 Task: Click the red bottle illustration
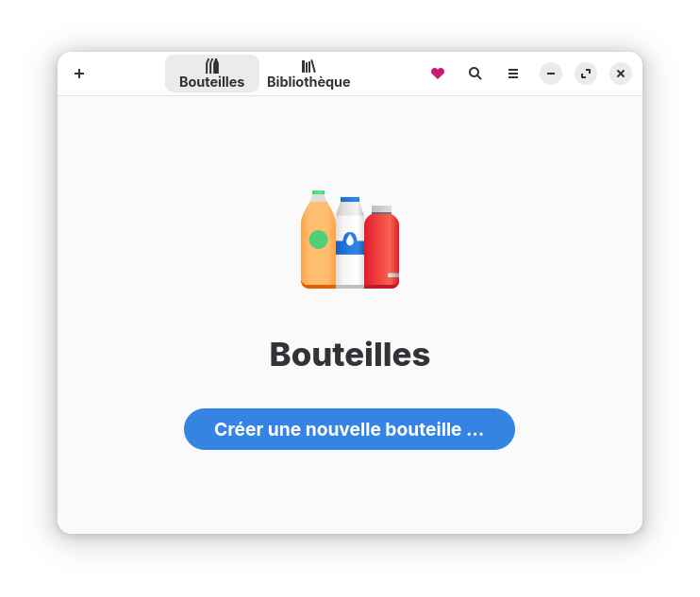pos(382,248)
